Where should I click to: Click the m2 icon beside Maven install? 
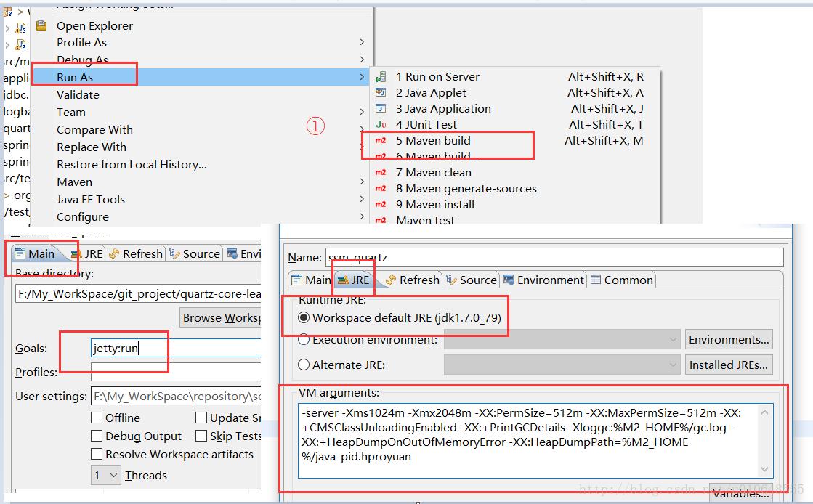(x=381, y=204)
